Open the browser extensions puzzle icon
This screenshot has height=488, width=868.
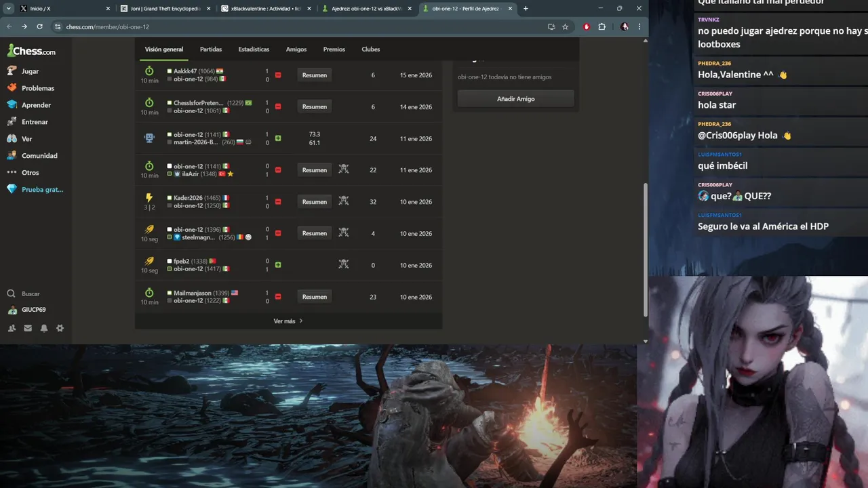[x=601, y=26]
